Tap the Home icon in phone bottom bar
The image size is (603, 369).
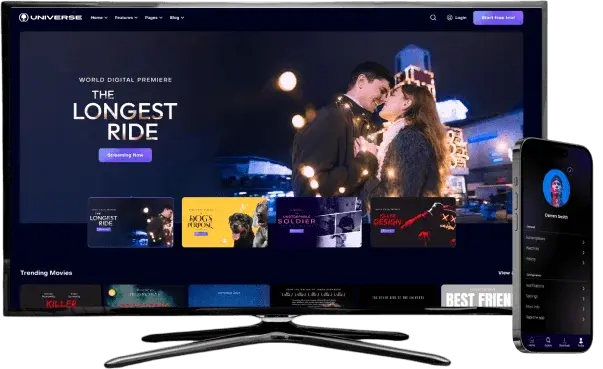pos(532,341)
